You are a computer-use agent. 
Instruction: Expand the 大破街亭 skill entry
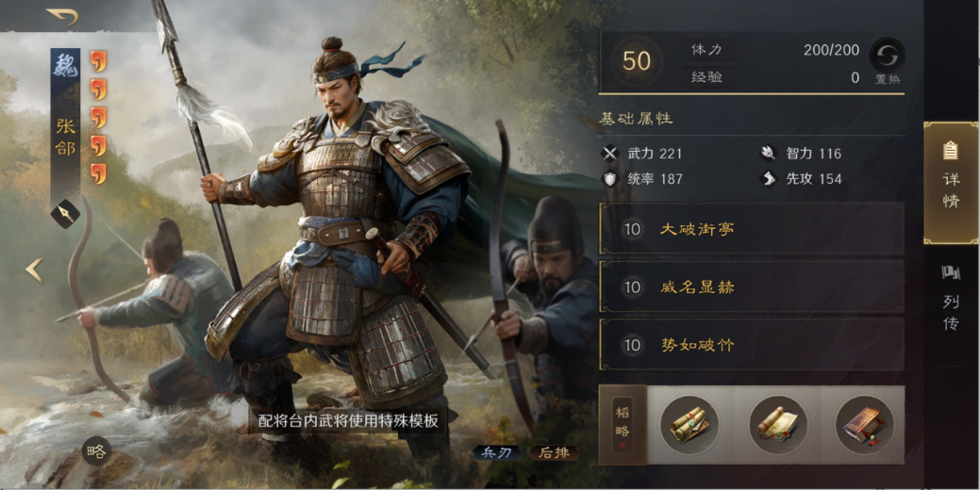coord(752,228)
